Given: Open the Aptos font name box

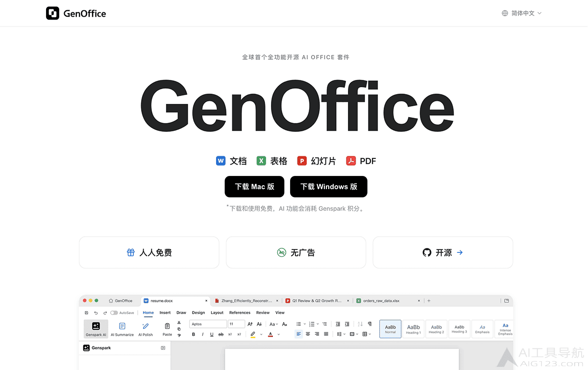Looking at the screenshot, I should pyautogui.click(x=208, y=324).
